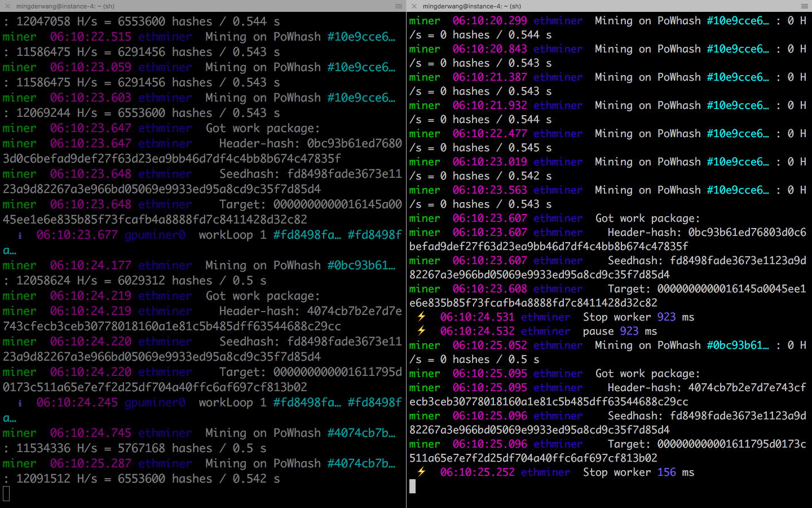The width and height of the screenshot is (812, 508).
Task: Click the lightning icon beside 06:10:24.531
Action: pos(421,317)
